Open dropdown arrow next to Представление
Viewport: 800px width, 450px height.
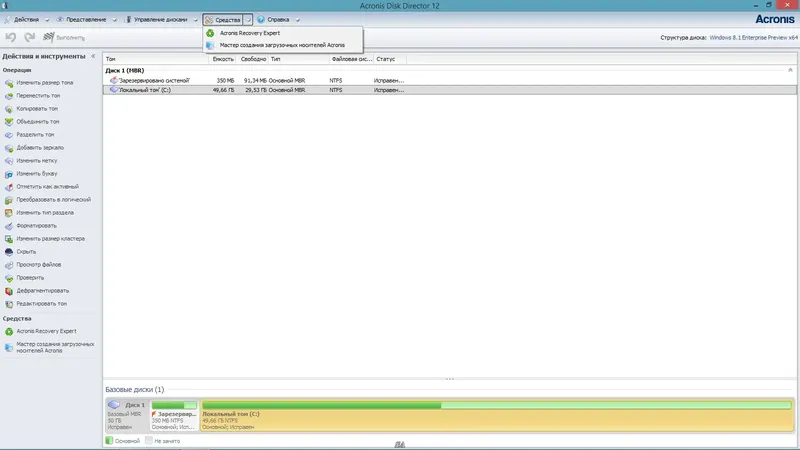[114, 20]
